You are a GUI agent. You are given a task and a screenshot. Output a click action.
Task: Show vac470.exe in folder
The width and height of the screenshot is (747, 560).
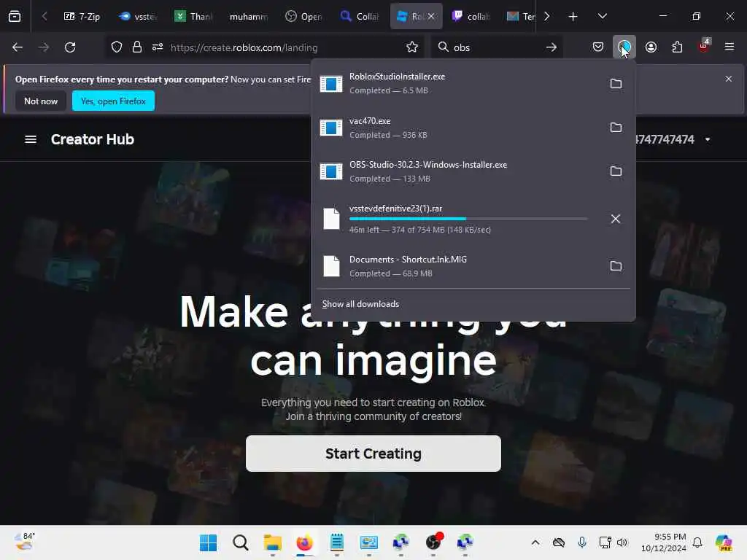(x=616, y=127)
